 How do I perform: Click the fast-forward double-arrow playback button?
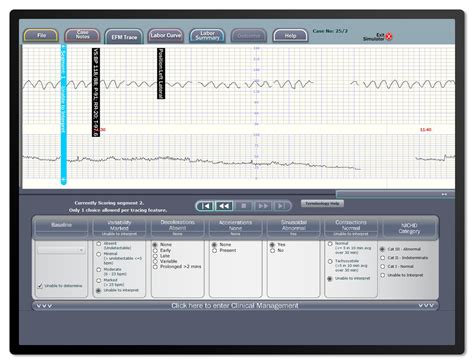263,206
